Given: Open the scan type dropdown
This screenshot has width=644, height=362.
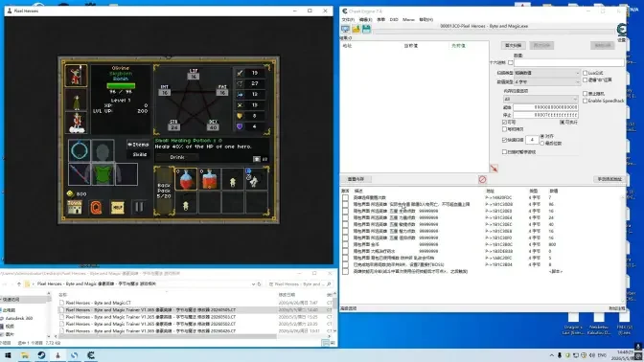Looking at the screenshot, I should pyautogui.click(x=546, y=73).
